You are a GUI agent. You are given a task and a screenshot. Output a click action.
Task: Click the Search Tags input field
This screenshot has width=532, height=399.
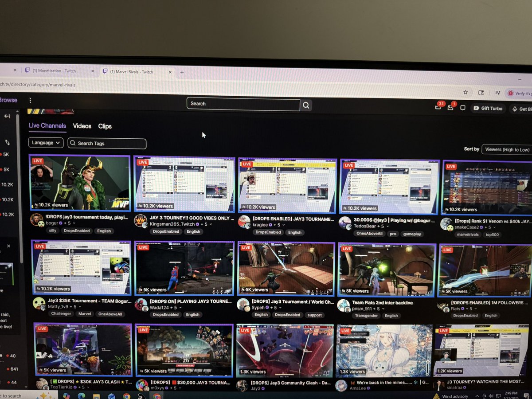click(x=107, y=143)
